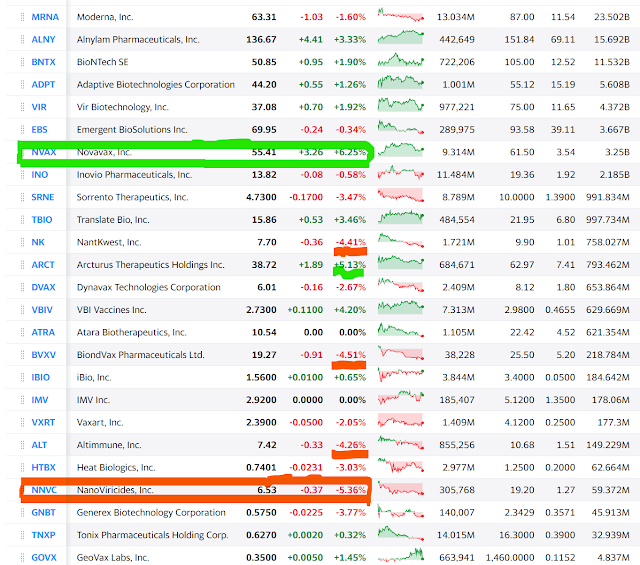Click the drag handle icon beside SRNE
Screen dimensions: 640x565
point(22,197)
